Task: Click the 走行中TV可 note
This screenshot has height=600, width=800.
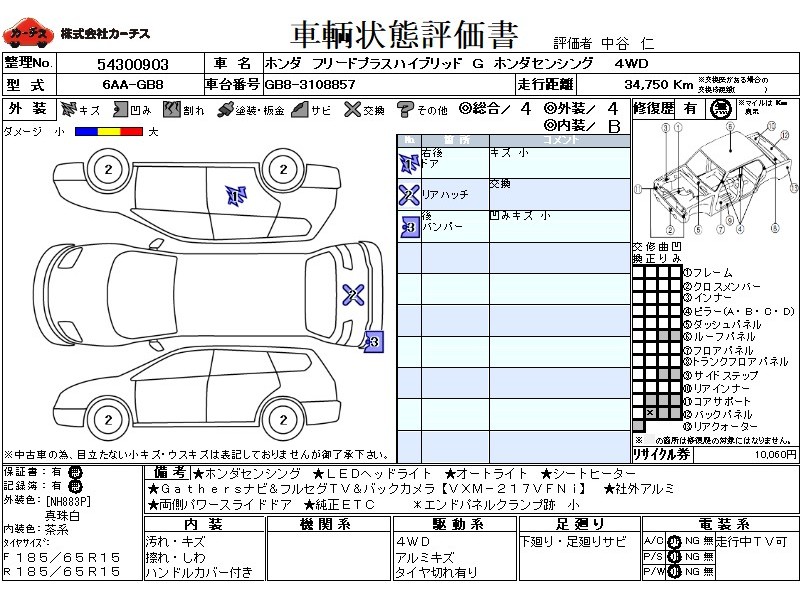Action: (751, 541)
